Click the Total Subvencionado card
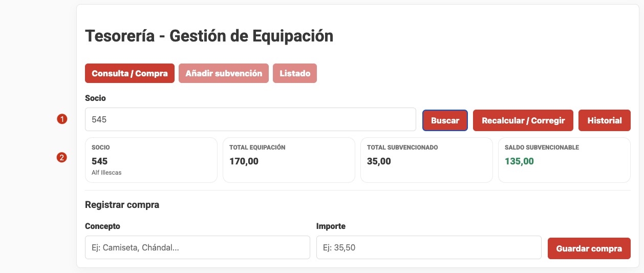The image size is (644, 273). tap(426, 160)
